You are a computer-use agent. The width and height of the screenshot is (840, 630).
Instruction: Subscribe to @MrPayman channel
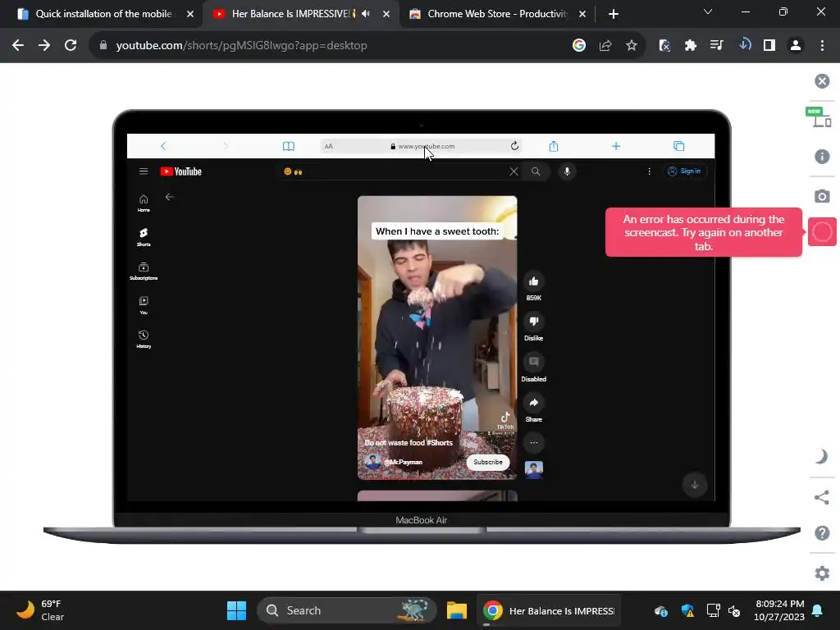(488, 462)
